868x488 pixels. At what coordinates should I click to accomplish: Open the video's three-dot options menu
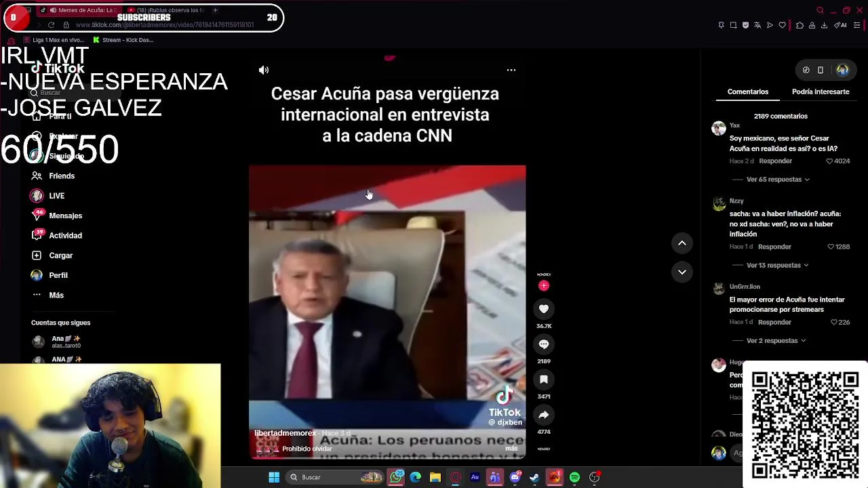point(511,70)
